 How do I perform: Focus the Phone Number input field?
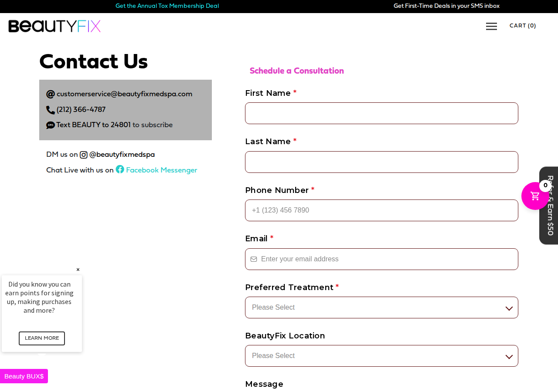(x=381, y=210)
